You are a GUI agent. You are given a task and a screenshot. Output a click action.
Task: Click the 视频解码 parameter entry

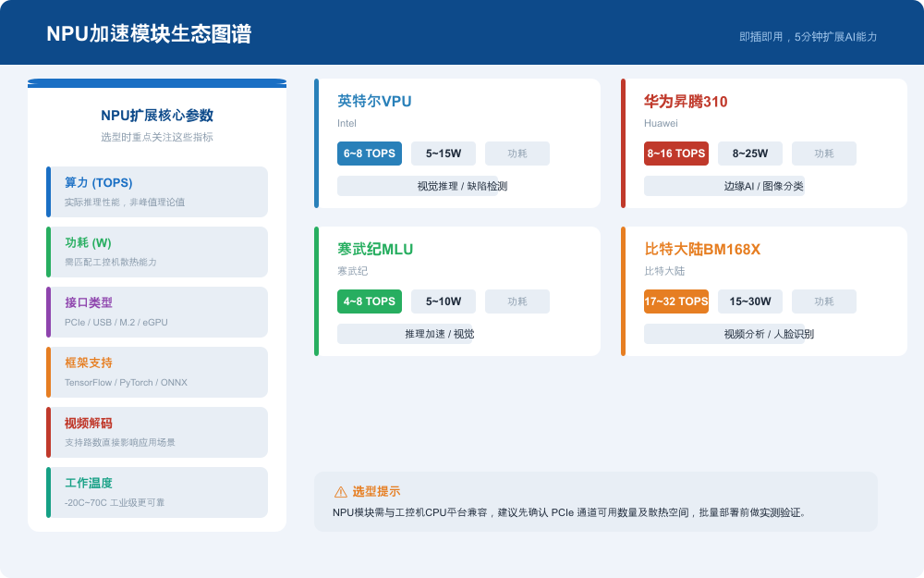[x=157, y=432]
